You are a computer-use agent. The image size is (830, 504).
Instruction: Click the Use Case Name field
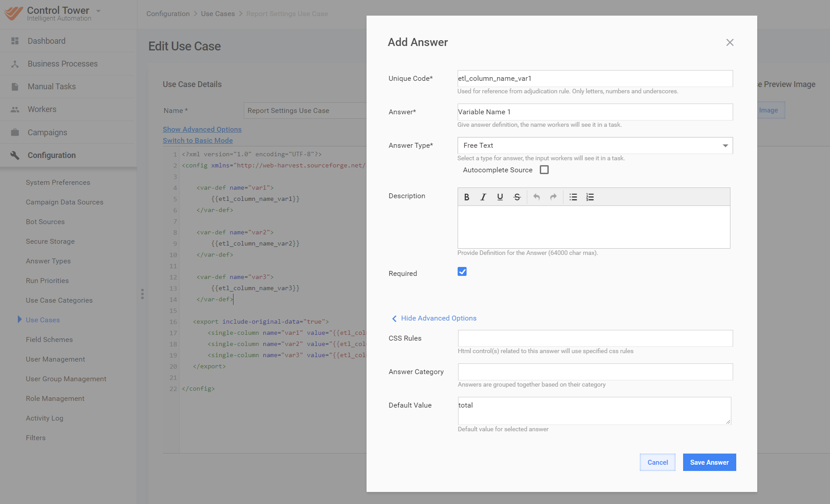pyautogui.click(x=305, y=111)
